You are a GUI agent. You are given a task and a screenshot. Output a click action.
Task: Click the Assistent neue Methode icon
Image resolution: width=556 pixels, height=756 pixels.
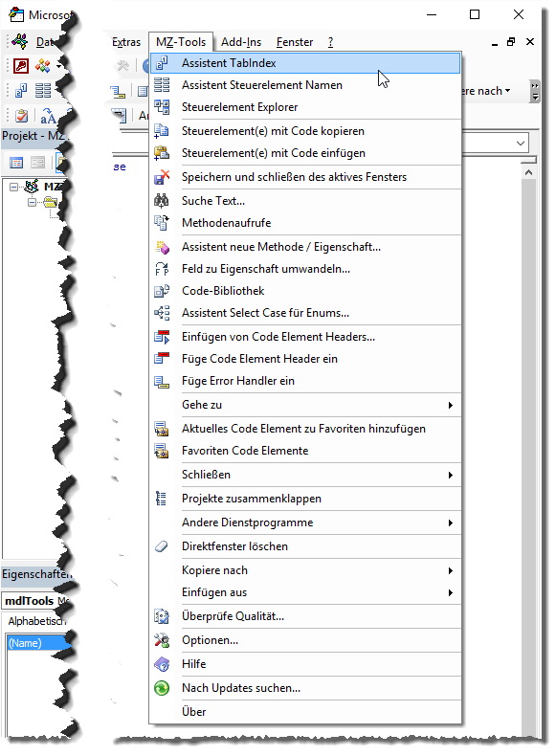point(162,247)
